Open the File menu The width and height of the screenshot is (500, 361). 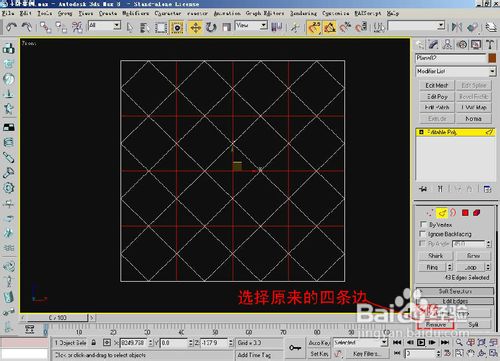pyautogui.click(x=8, y=13)
